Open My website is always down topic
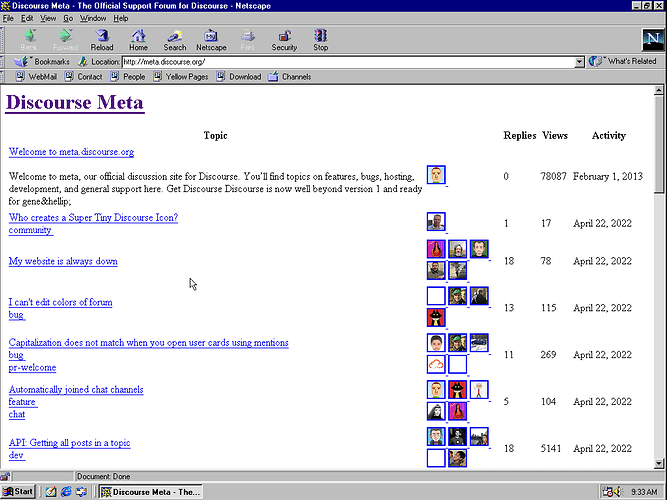This screenshot has width=667, height=500. 63,261
